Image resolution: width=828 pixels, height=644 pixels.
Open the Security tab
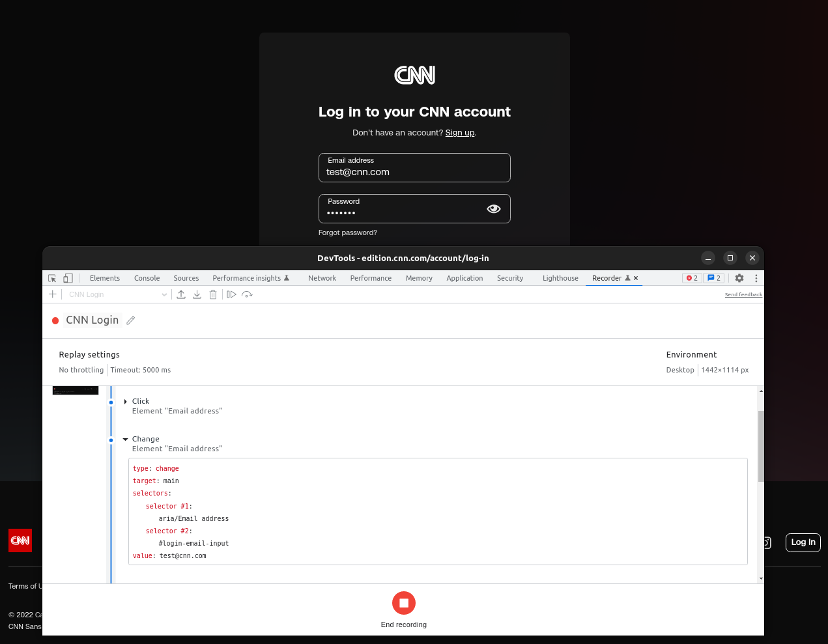(510, 278)
